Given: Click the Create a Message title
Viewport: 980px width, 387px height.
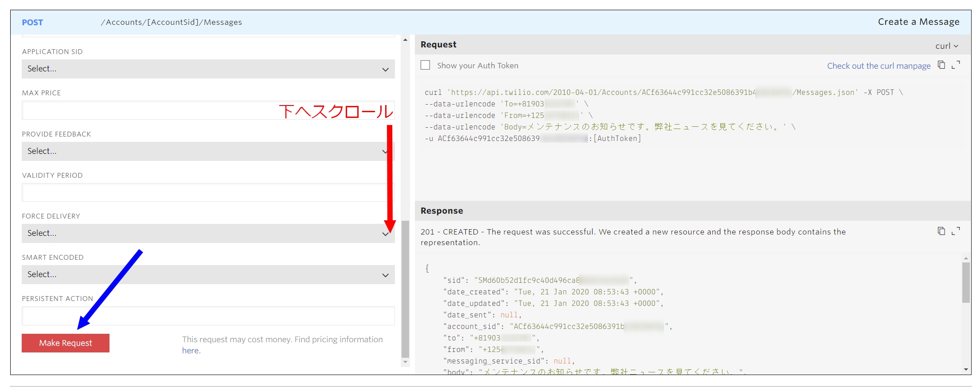Looking at the screenshot, I should pos(918,22).
